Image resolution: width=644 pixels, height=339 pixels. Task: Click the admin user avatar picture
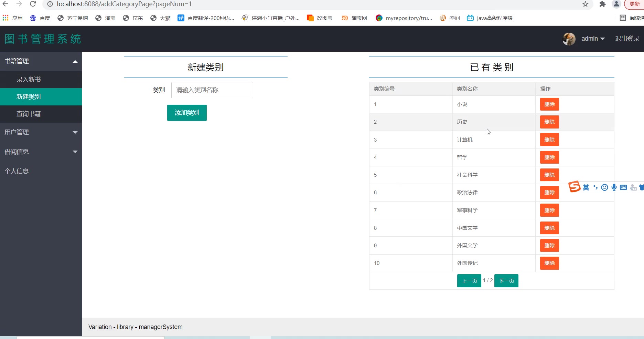(569, 39)
